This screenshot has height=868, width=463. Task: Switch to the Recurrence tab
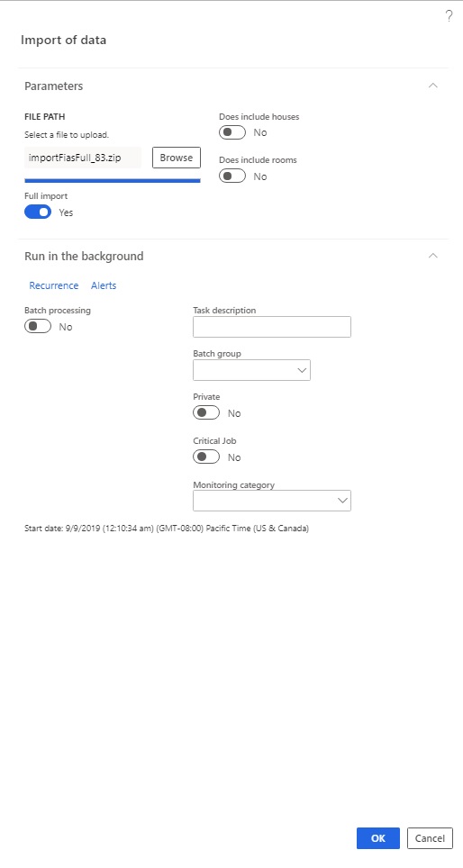pyautogui.click(x=54, y=285)
